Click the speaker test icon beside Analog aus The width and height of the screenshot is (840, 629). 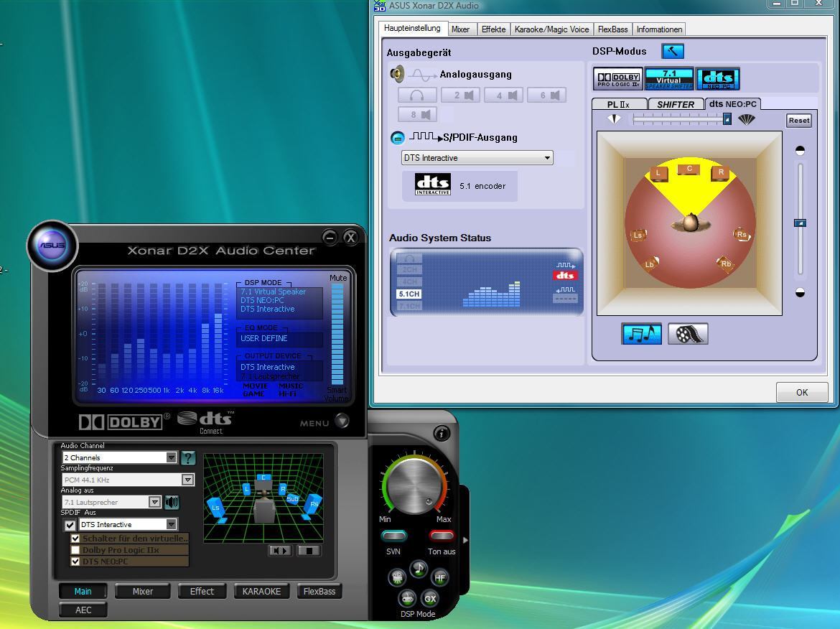[172, 502]
